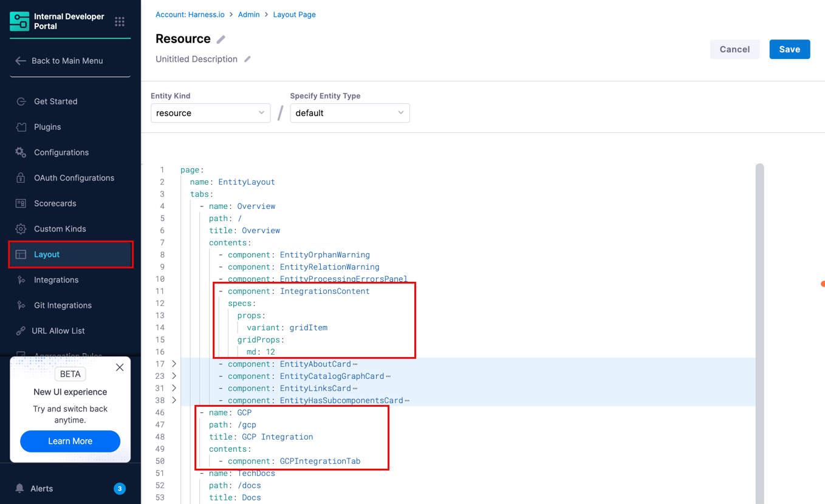
Task: Click the ellipsis after EntityCatalogGraphCard
Action: pyautogui.click(x=388, y=376)
